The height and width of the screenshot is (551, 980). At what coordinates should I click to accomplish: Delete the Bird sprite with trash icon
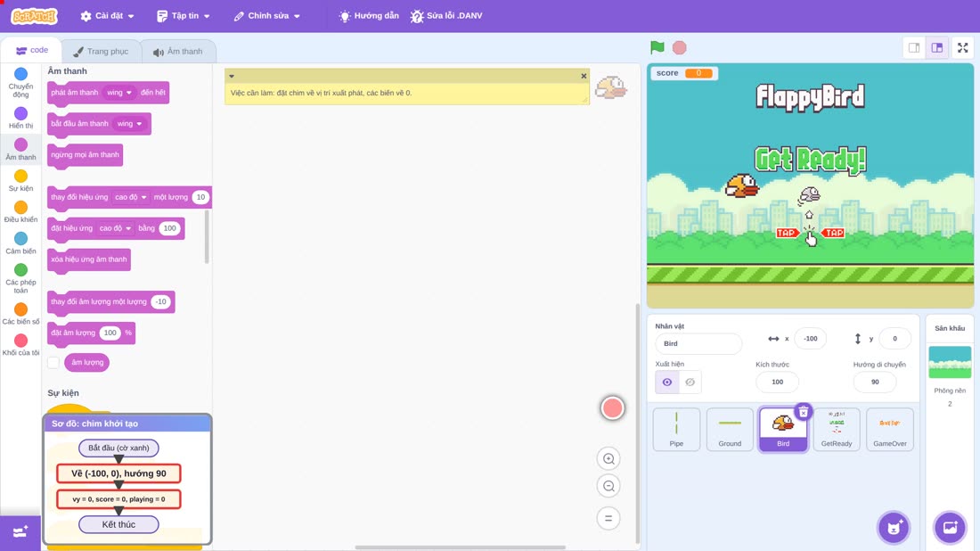(x=803, y=412)
